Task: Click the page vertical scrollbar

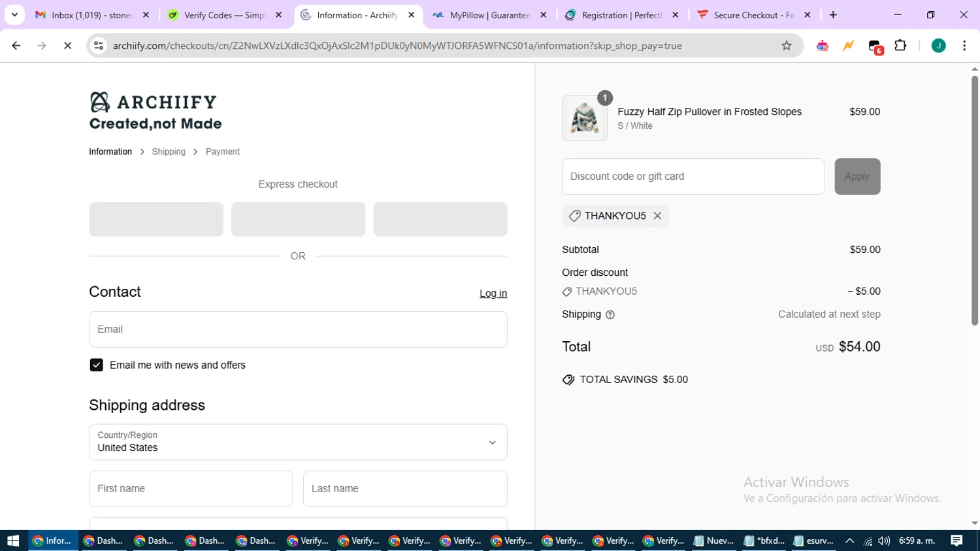Action: coord(974,200)
